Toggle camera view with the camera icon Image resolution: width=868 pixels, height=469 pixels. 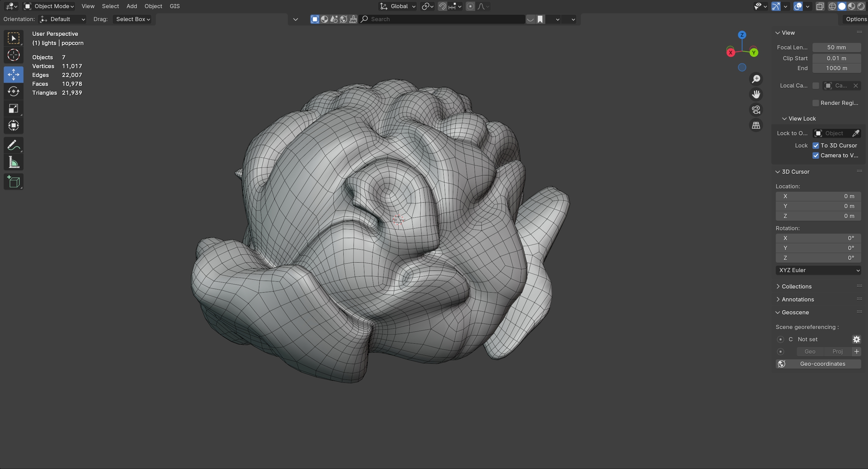click(x=756, y=110)
